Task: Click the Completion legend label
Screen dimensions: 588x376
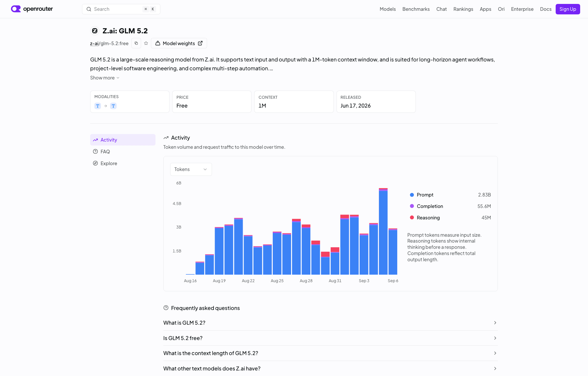Action: pos(430,206)
